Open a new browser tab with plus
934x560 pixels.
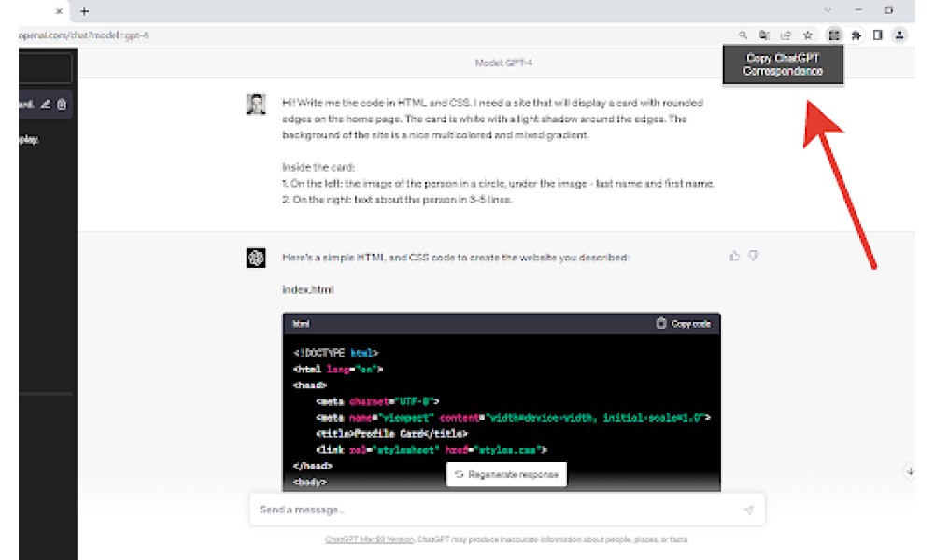(x=85, y=11)
